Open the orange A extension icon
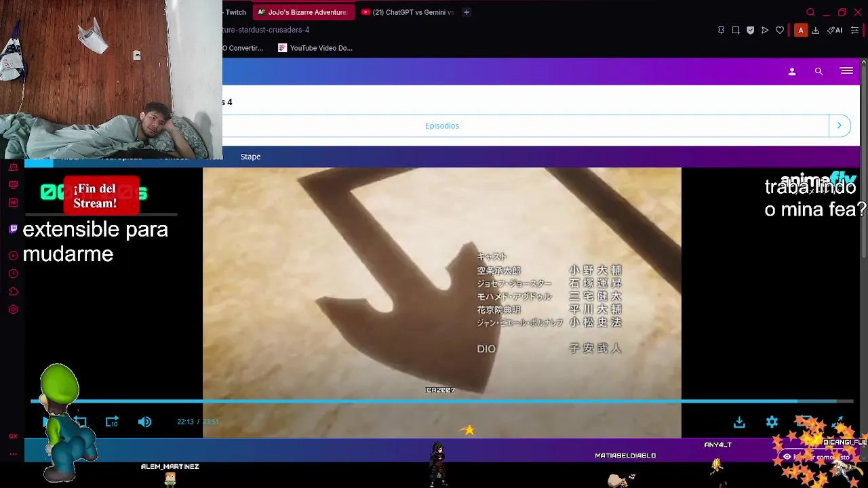 [801, 30]
